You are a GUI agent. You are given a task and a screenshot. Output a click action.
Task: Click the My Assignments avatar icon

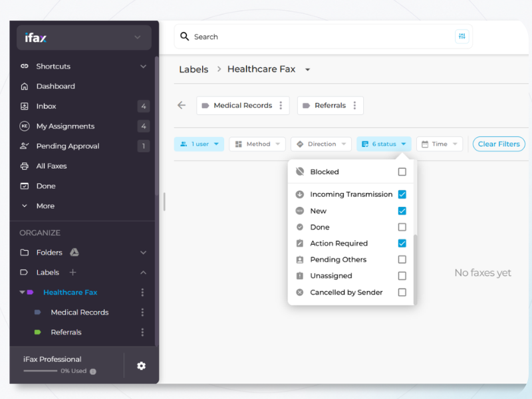click(25, 126)
